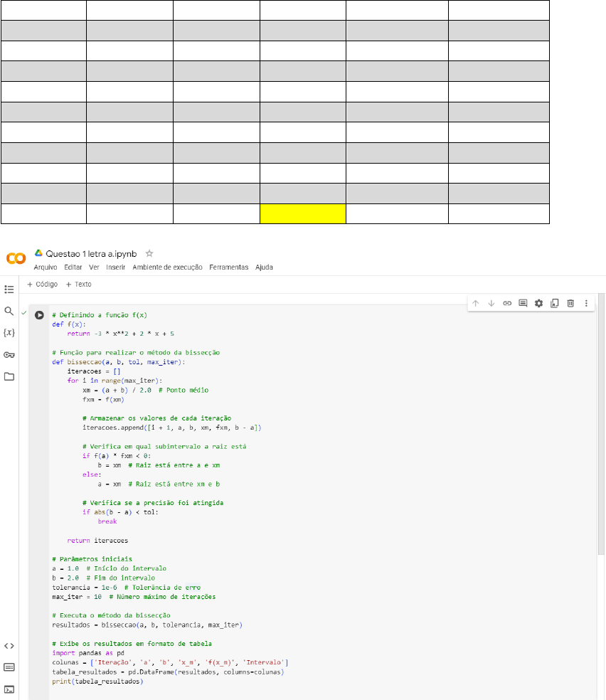Click the + Código button

pos(43,285)
